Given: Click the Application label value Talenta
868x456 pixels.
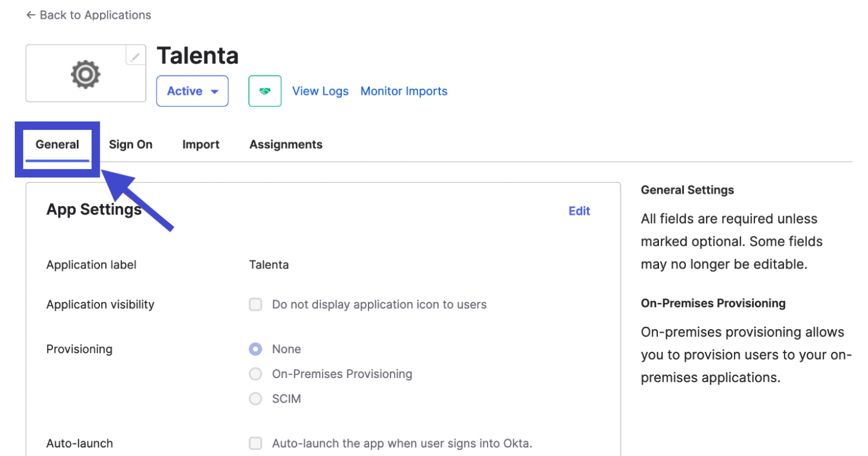Looking at the screenshot, I should (x=269, y=265).
